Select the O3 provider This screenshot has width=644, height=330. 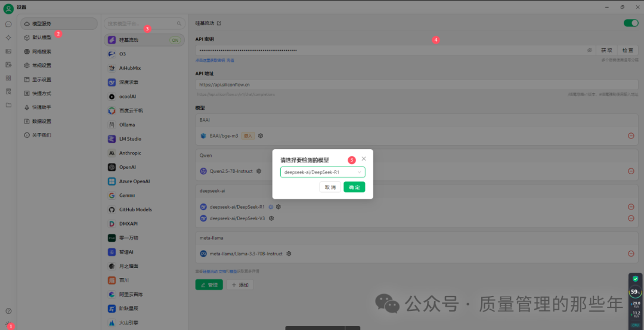point(144,54)
